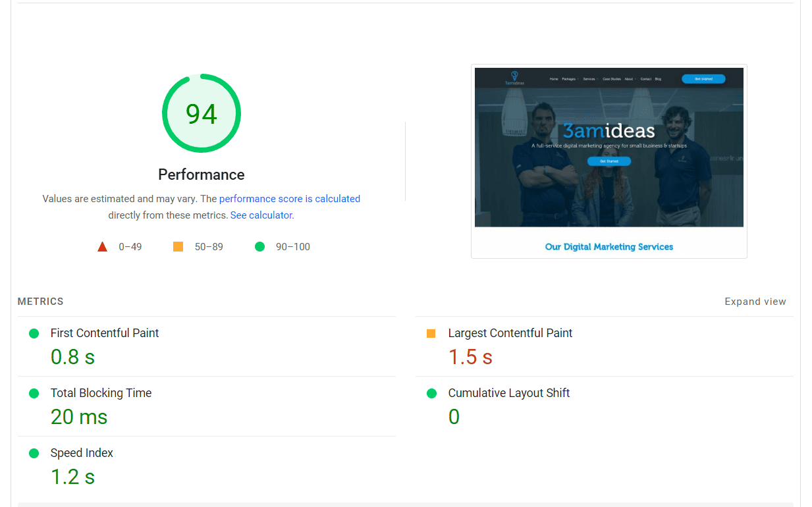Click the 0 Cumulative Layout Shift value

pos(454,417)
